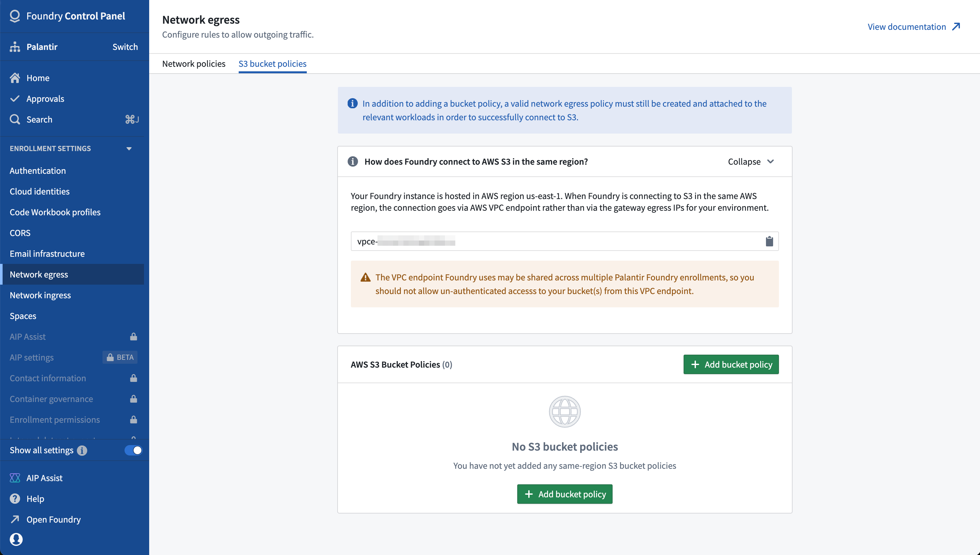Click the Network ingress sidebar icon
Viewport: 980px width, 555px height.
(40, 295)
